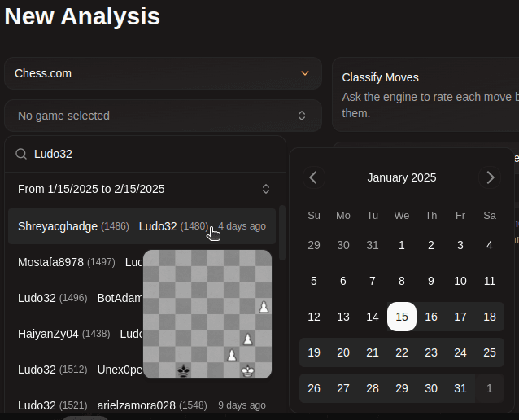Select January 19 on the calendar

(314, 352)
